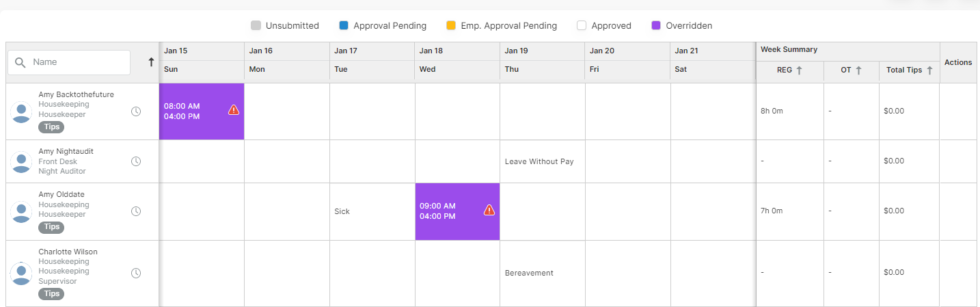Sort by OT column arrow

click(x=858, y=70)
